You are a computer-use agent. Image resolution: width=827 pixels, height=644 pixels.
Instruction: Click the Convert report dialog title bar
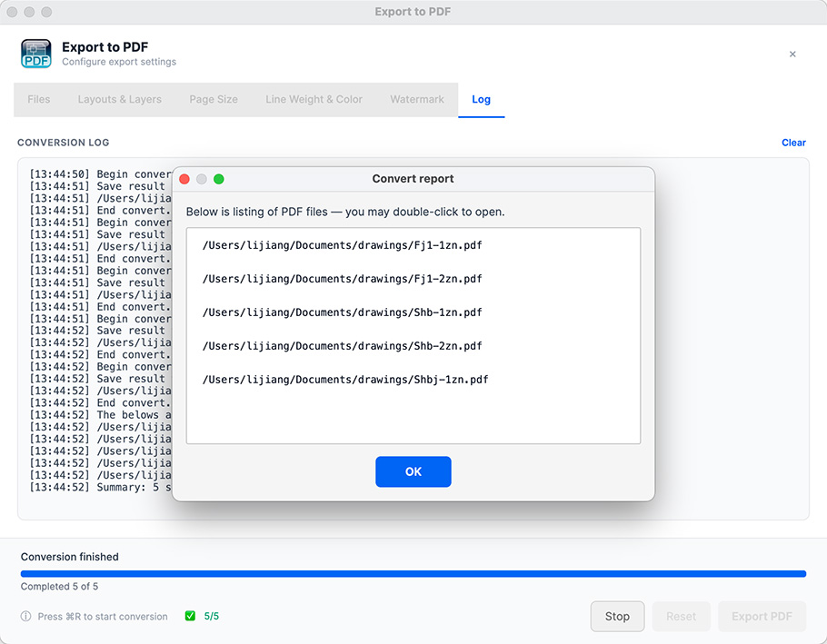413,179
